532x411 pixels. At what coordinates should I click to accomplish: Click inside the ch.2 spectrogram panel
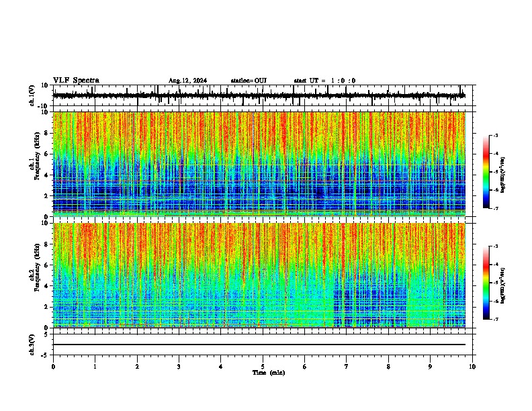click(259, 275)
